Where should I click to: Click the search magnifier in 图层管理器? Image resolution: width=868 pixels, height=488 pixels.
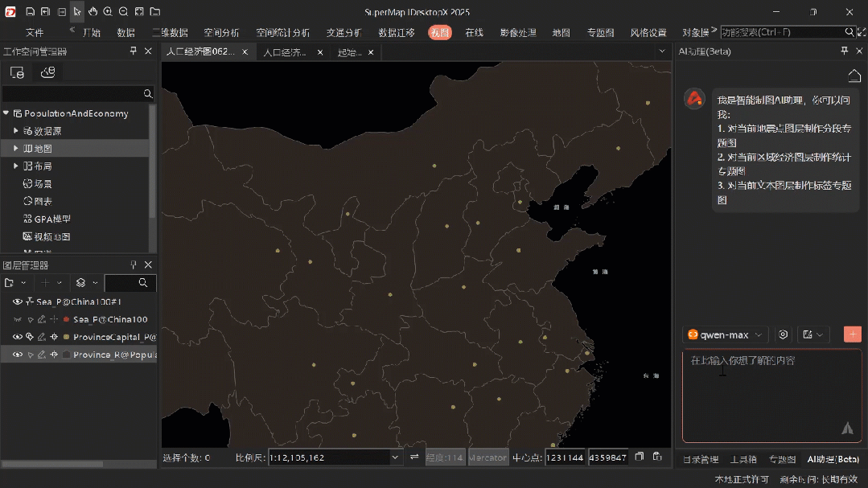(x=143, y=283)
